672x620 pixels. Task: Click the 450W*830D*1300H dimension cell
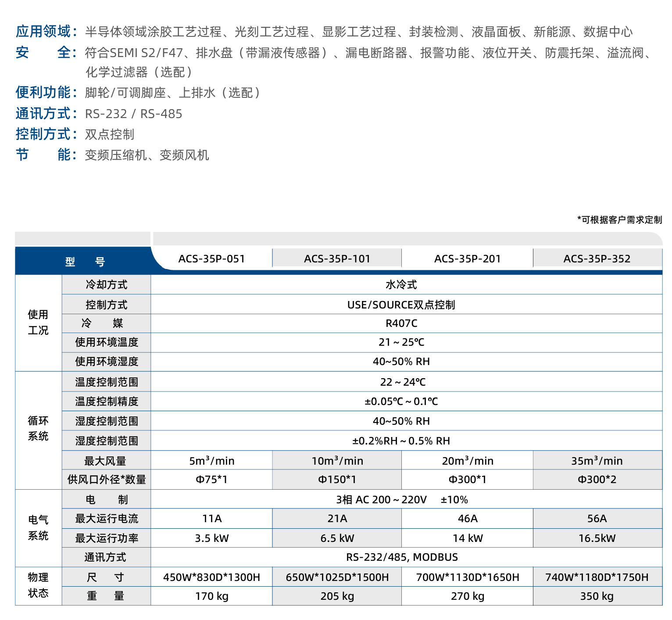[211, 577]
